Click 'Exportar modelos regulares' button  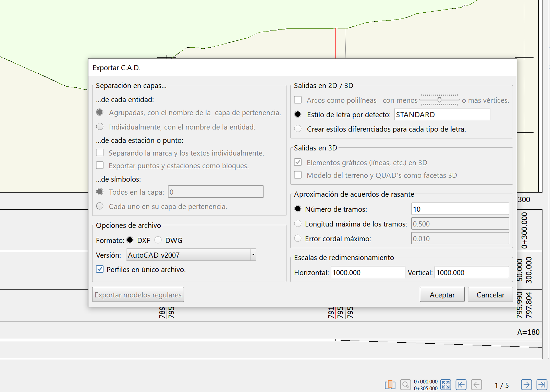(x=138, y=294)
